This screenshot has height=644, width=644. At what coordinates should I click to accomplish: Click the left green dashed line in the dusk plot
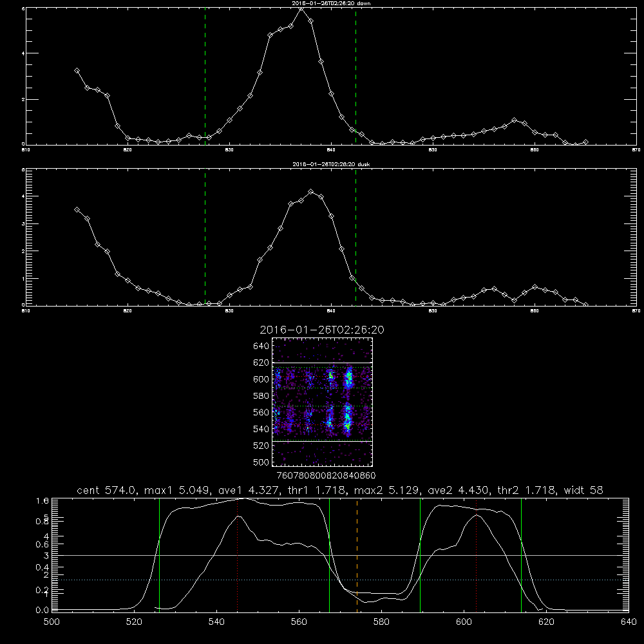coord(205,238)
